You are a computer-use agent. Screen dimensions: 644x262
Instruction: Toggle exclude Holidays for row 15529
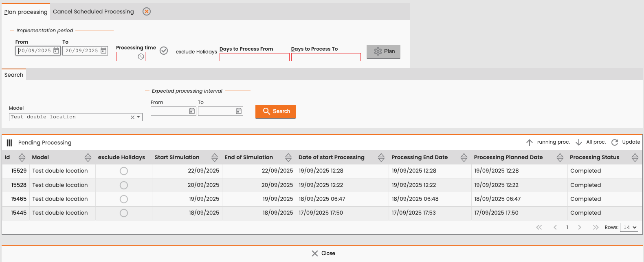tap(124, 171)
